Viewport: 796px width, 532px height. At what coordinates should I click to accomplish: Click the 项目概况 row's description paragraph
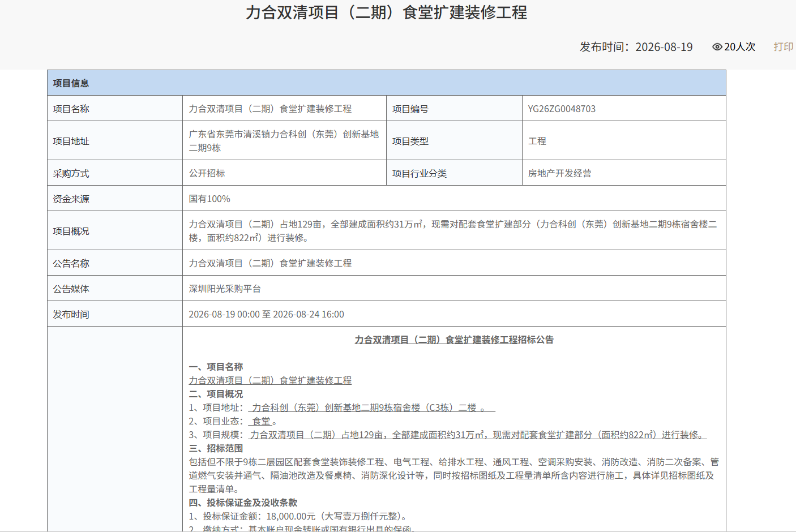pyautogui.click(x=453, y=231)
